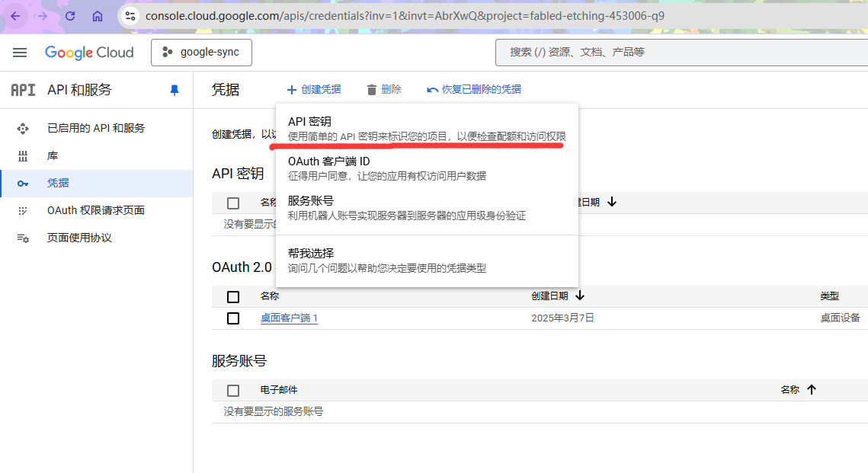This screenshot has width=868, height=473.
Task: Click the browser address bar URL
Action: (x=405, y=16)
